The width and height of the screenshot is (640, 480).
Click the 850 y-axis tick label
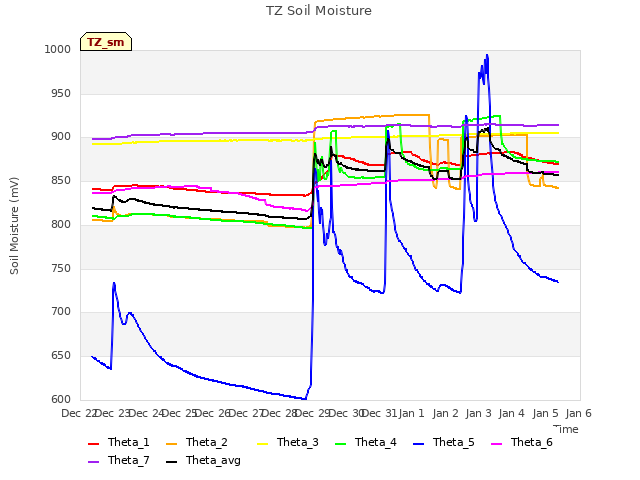[x=61, y=180]
